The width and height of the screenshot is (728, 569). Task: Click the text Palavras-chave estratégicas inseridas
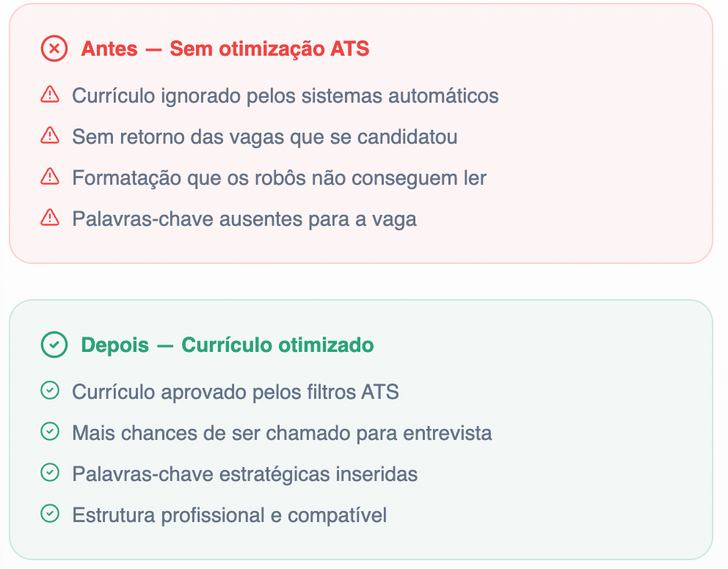(244, 474)
